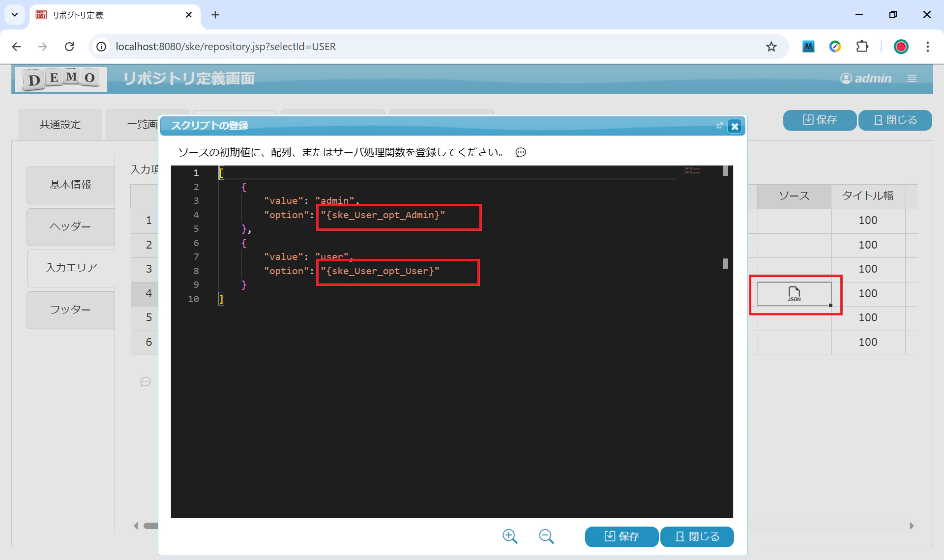Click the page-level 保存 button
Screen dimensions: 944x560
[x=820, y=120]
